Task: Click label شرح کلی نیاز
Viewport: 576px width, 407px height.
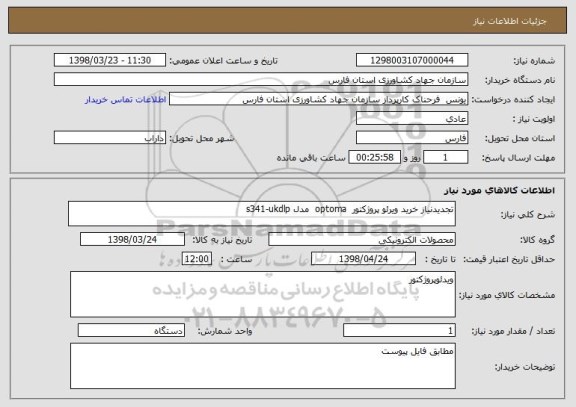Action: (528, 215)
